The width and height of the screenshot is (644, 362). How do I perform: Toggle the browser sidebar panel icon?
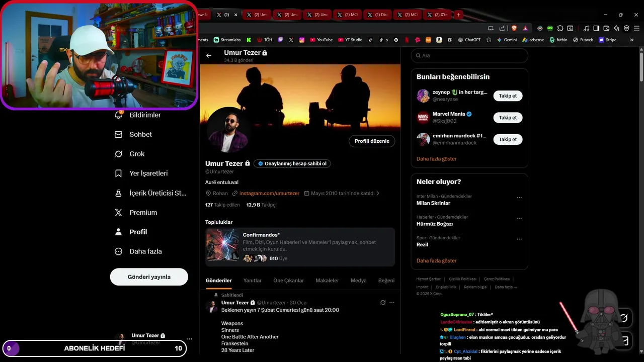[596, 28]
